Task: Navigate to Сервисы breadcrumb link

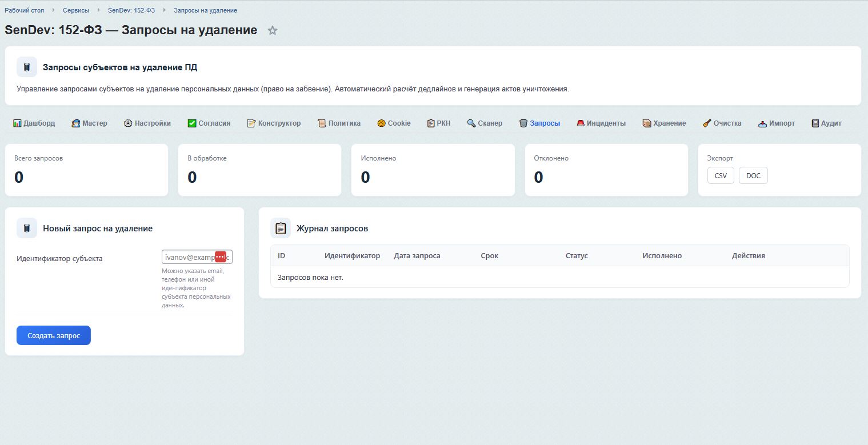Action: click(76, 10)
